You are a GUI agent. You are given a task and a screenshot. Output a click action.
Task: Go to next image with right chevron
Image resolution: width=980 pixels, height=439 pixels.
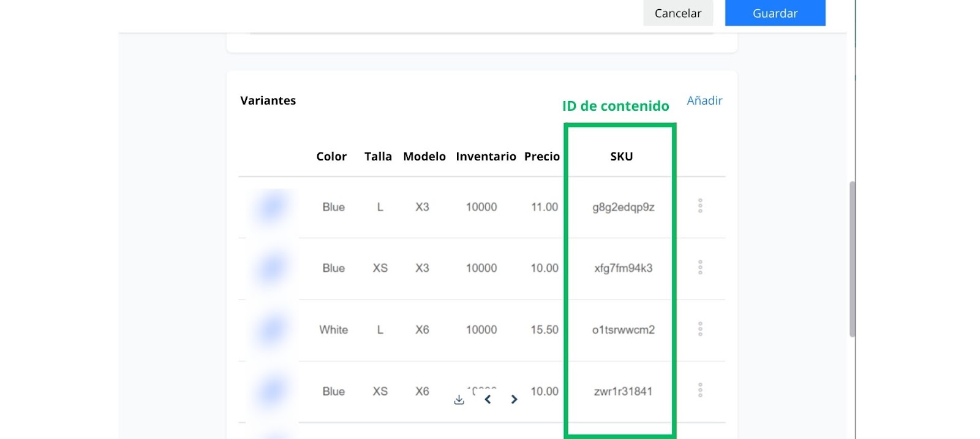tap(514, 400)
